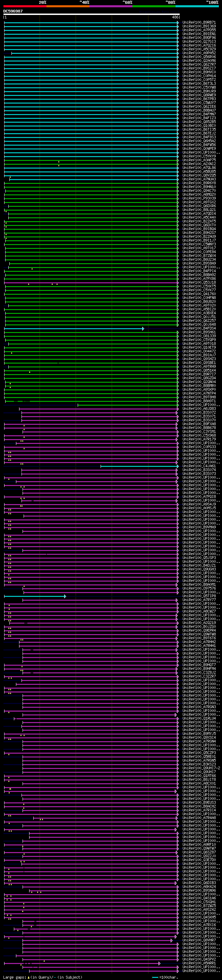The height and width of the screenshot is (980, 222).
Task: Select hit label UniRef100_B9R6Y8
Action: pyautogui.click(x=199, y=183)
